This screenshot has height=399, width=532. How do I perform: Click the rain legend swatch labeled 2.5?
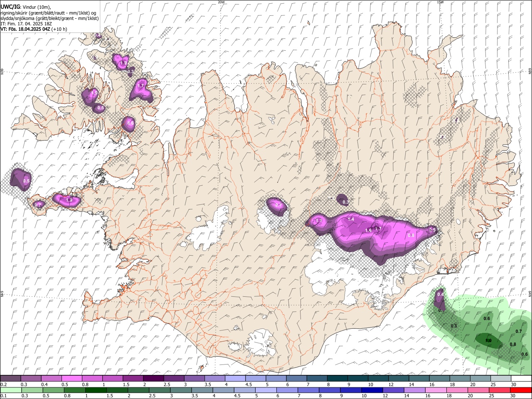click(160, 390)
